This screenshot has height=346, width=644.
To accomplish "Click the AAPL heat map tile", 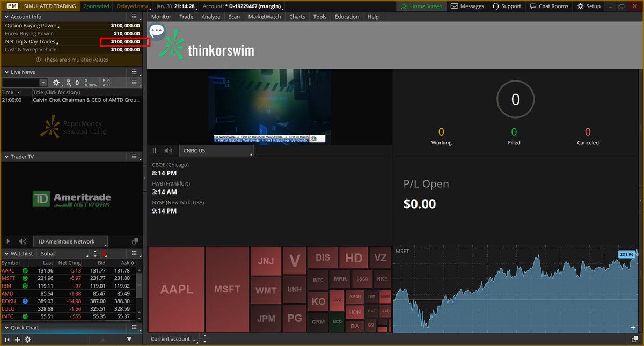I will tap(176, 289).
